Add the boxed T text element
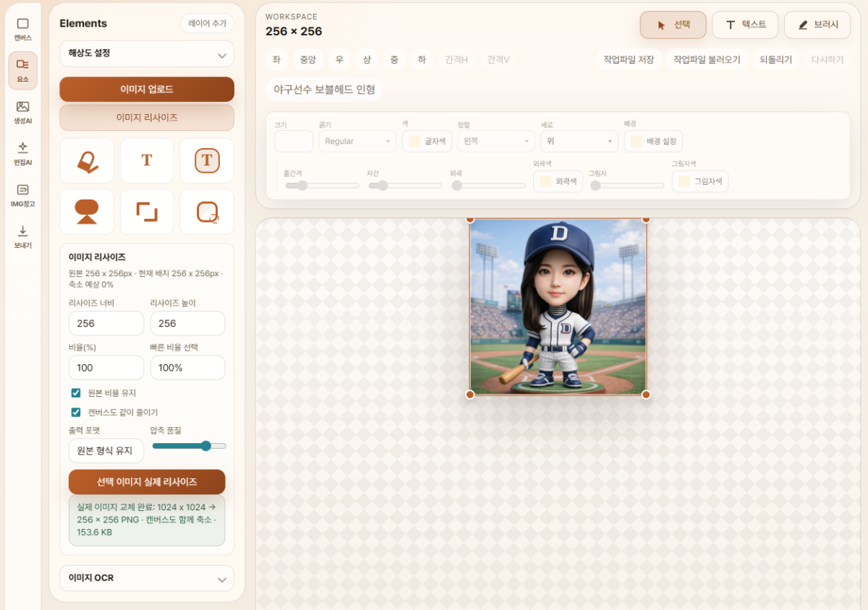The height and width of the screenshot is (610, 868). click(207, 160)
